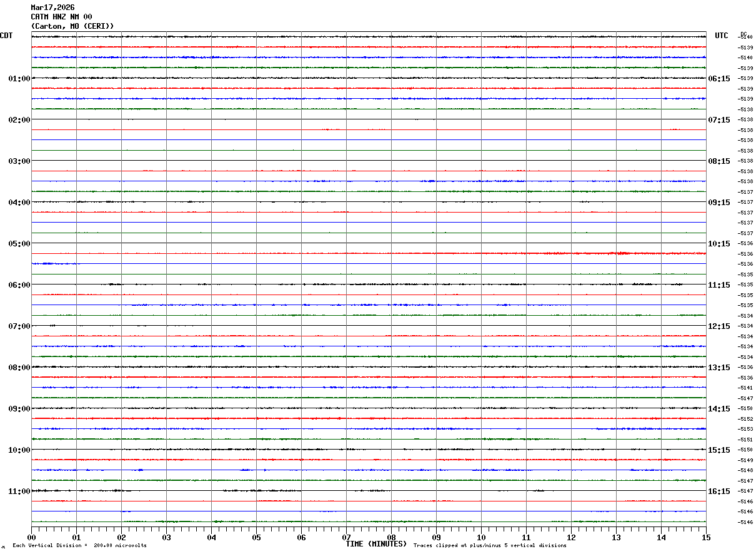
Task: Click the 11:15 UTC time label
Action: (719, 285)
